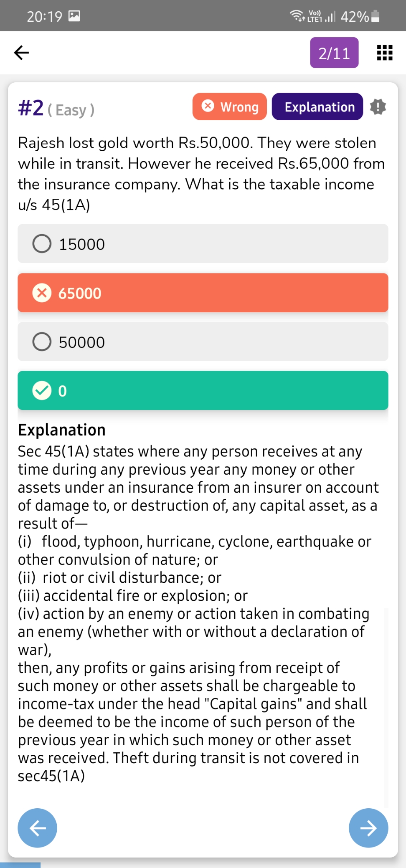Tap the battery icon in status bar
The width and height of the screenshot is (406, 868).
tap(376, 16)
